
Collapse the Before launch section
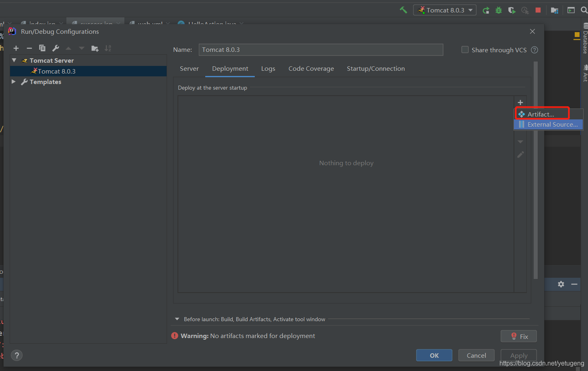177,319
